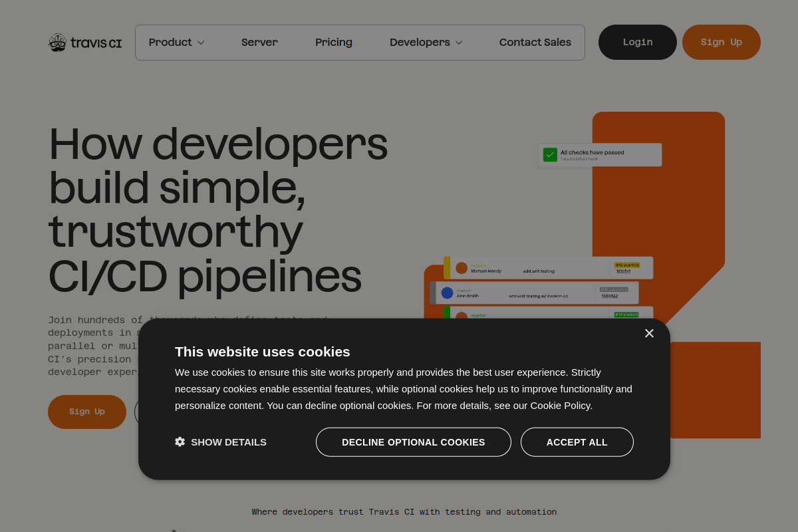This screenshot has height=532, width=798.
Task: Open Contact Sales from the nav
Action: (x=535, y=43)
